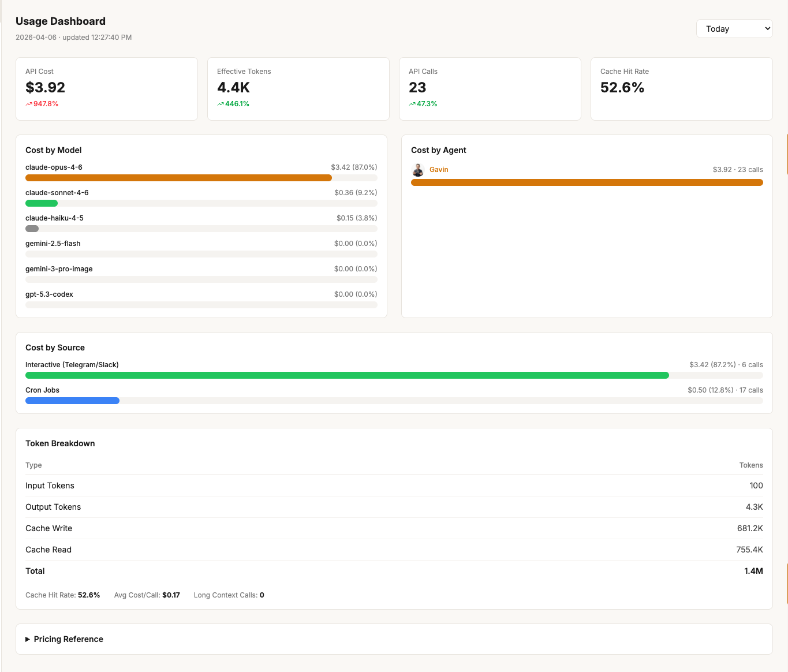This screenshot has height=672, width=788.
Task: Click the Long Context Calls 0 text
Action: coord(229,595)
